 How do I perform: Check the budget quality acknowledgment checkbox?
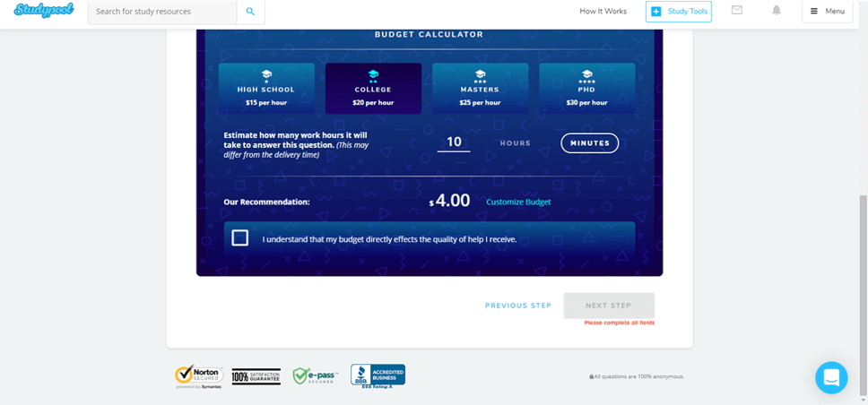click(x=239, y=238)
